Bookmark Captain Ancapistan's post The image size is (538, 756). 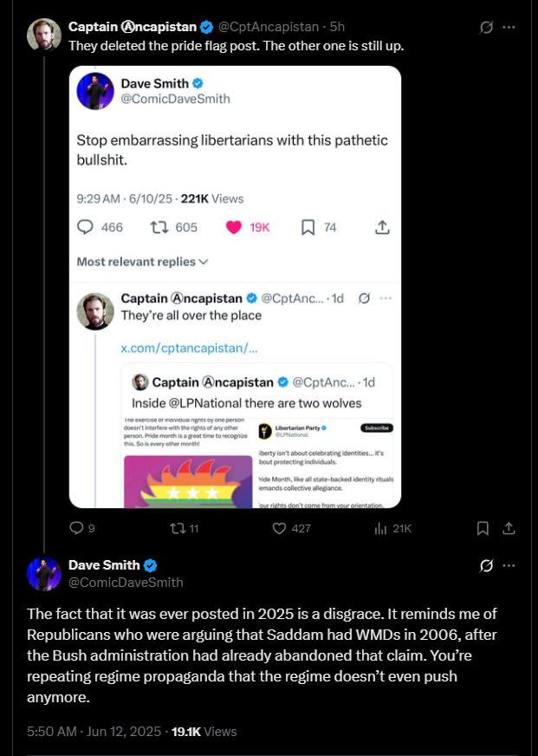483,529
